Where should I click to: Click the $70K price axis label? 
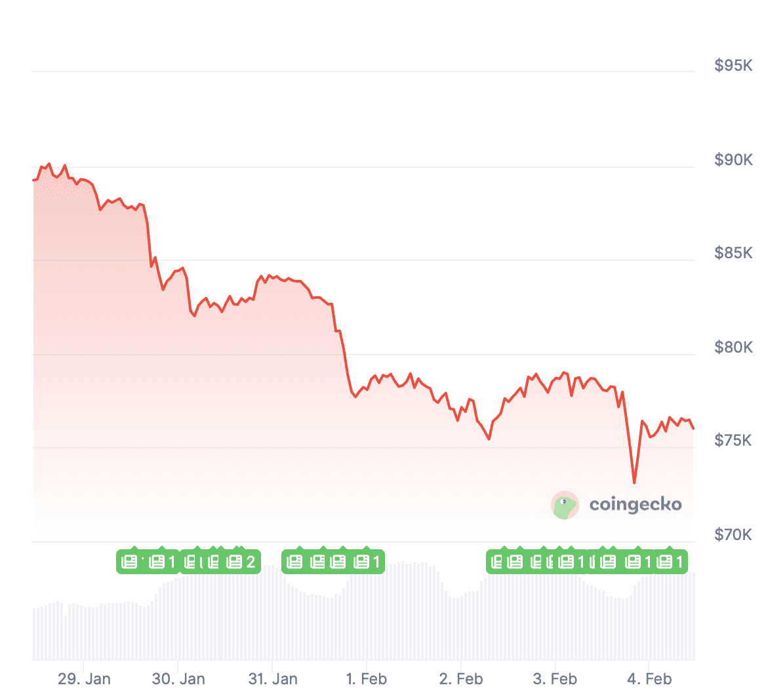[x=733, y=535]
